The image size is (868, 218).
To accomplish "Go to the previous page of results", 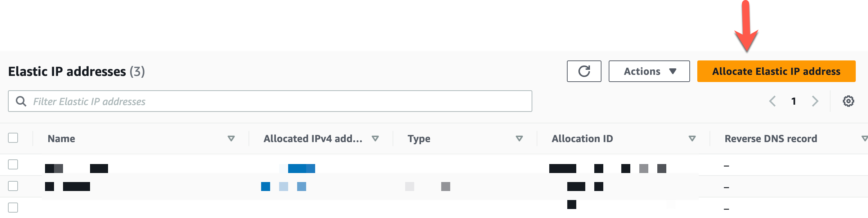I will [773, 101].
